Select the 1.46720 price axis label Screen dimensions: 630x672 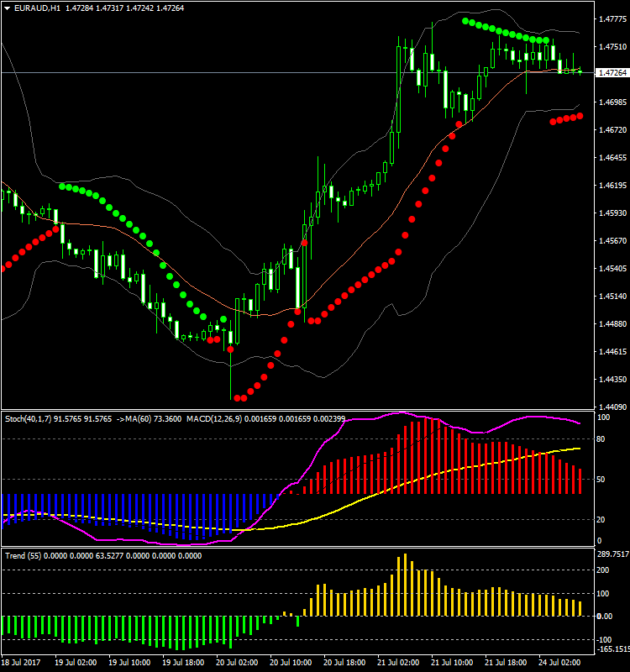coord(612,130)
